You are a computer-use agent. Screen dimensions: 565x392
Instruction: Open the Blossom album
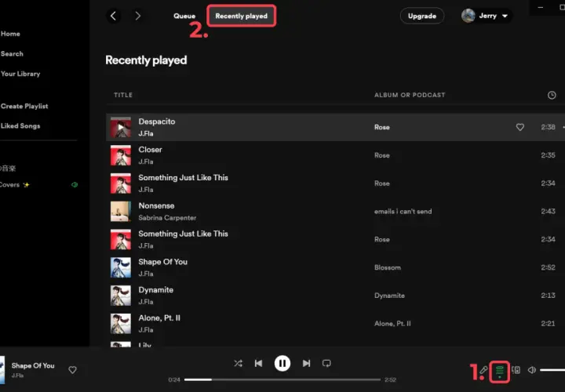click(x=388, y=267)
